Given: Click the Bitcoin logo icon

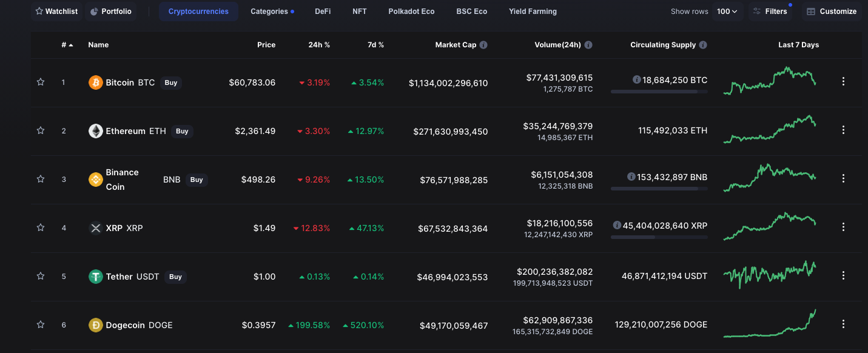Looking at the screenshot, I should pos(96,82).
